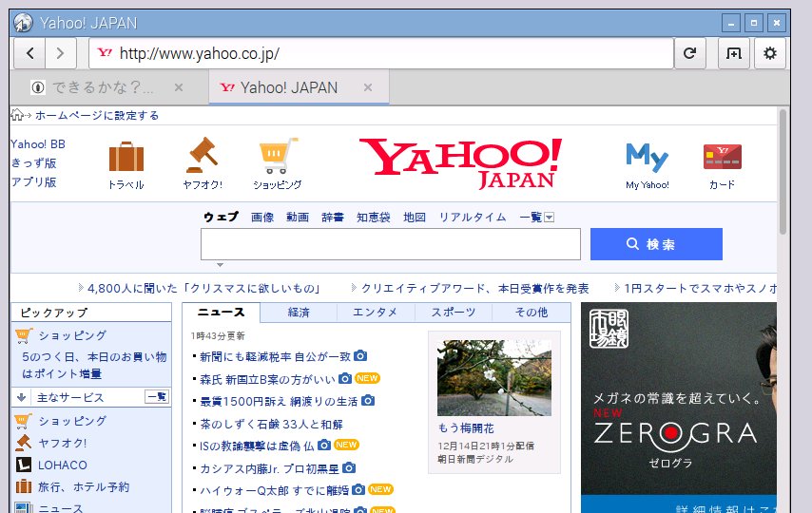Select the ニュース news tab

(222, 313)
